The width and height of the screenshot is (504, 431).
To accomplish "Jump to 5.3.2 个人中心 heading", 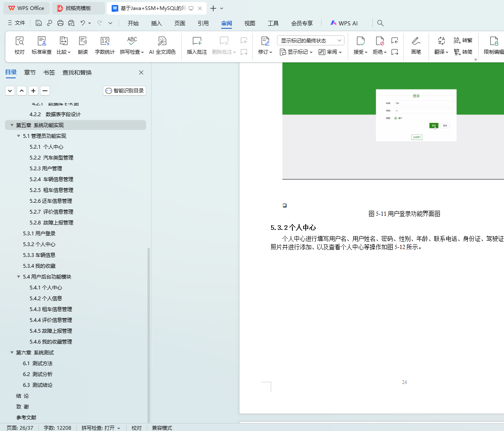I will tap(39, 244).
